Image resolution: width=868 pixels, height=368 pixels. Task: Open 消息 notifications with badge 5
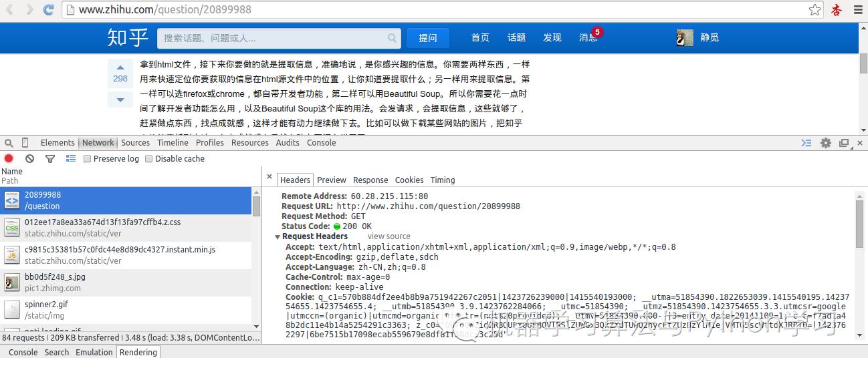pos(590,37)
